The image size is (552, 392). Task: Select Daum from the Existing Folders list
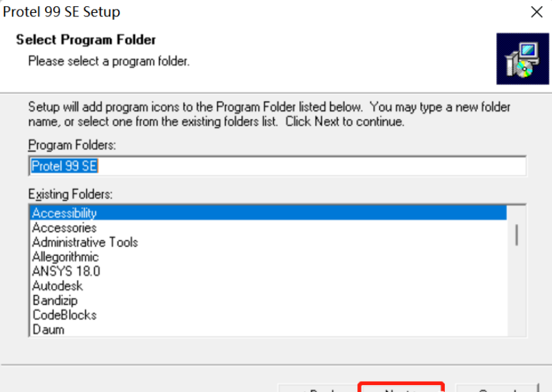point(48,329)
